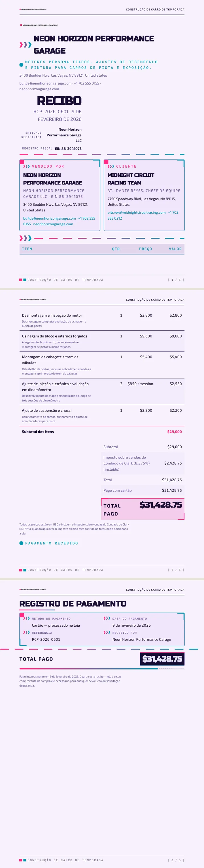Click the page 1 / 3 footer indicator
Image resolution: width=204 pixels, height=868 pixels.
pyautogui.click(x=176, y=280)
